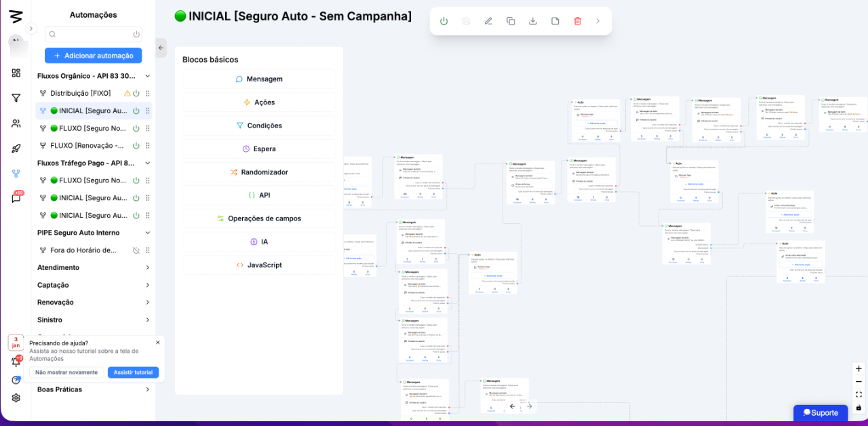Open the help question mark icon
Viewport: 868px width, 426px height.
pyautogui.click(x=16, y=380)
